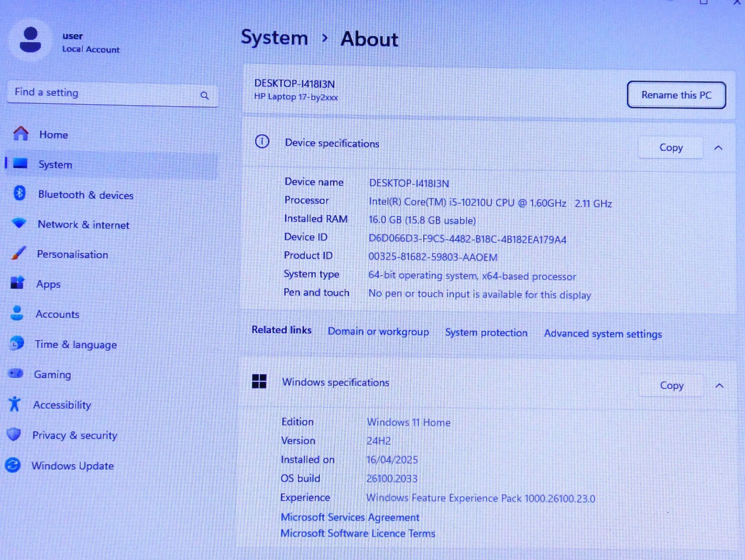Click the Installed RAM value 16.0 GB
This screenshot has height=560, width=745.
[422, 220]
